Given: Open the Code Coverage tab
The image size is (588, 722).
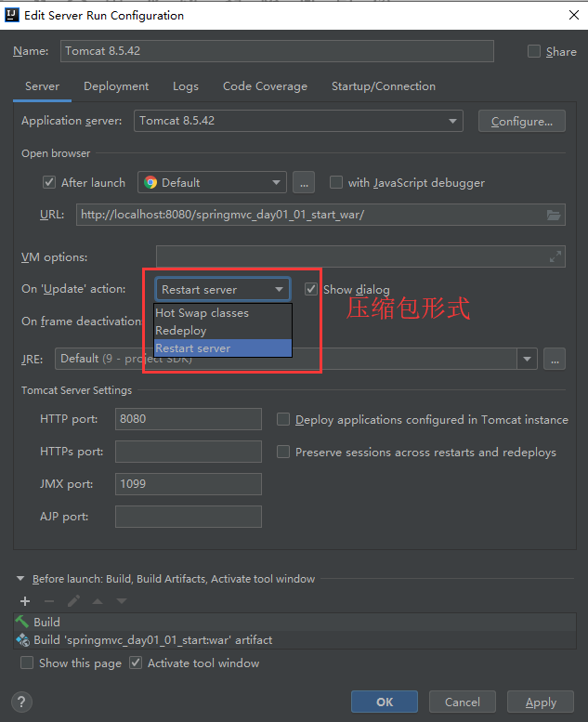Looking at the screenshot, I should pos(265,86).
